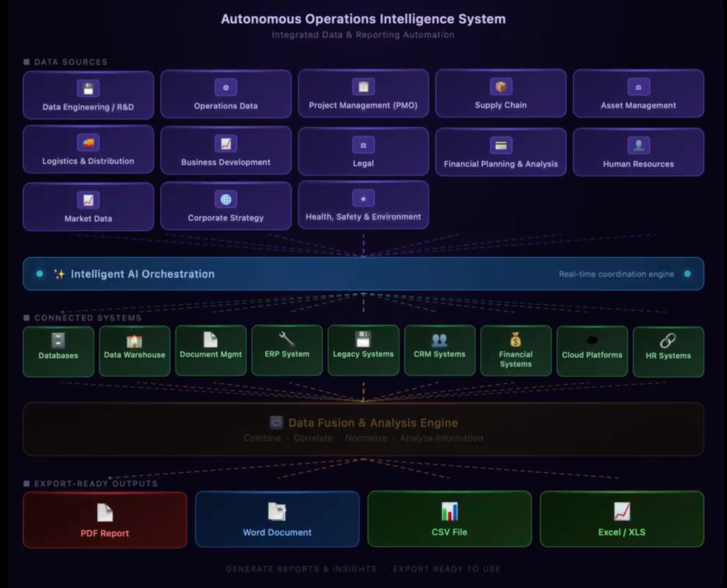The image size is (727, 588).
Task: Select the Financial Planning credit card icon
Action: click(x=500, y=144)
